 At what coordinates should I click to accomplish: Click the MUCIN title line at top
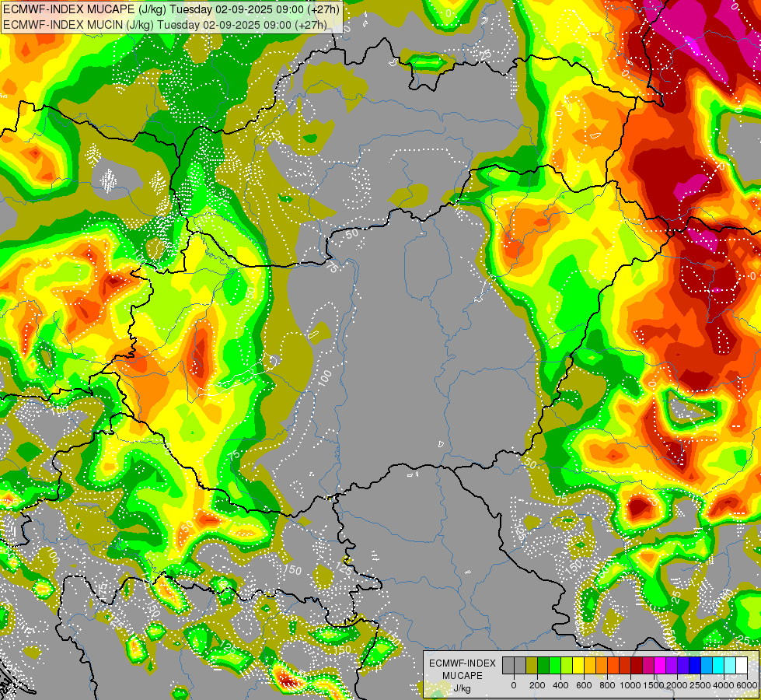tap(165, 25)
